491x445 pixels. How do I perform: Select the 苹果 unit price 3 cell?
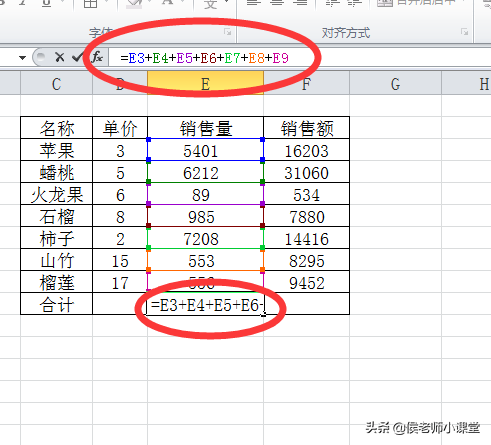coord(120,150)
